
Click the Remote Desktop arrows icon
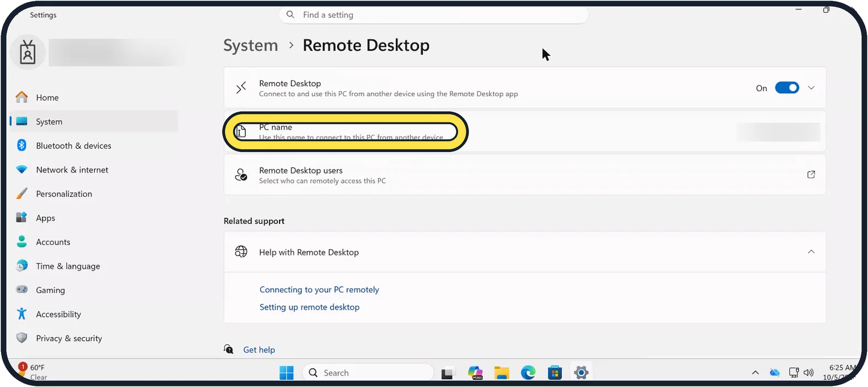click(x=241, y=88)
